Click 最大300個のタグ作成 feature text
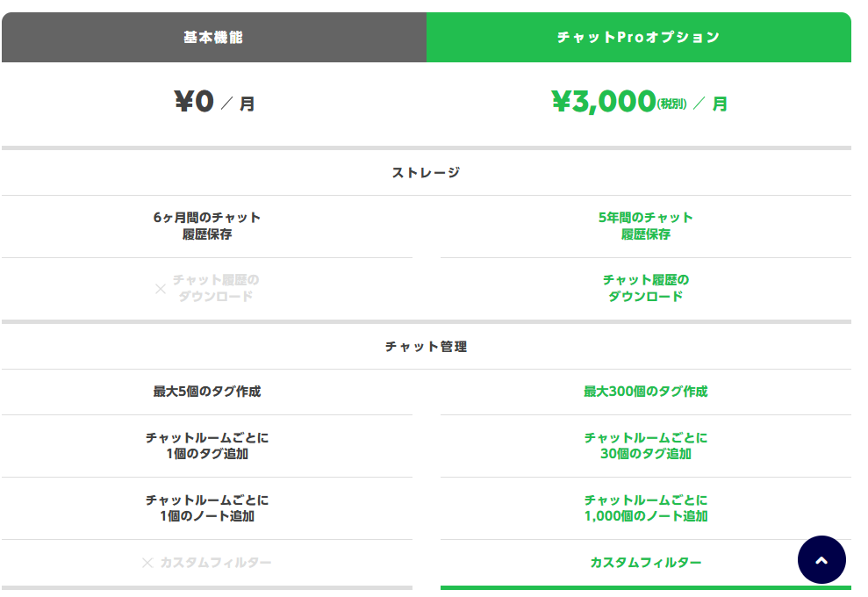Image resolution: width=868 pixels, height=597 pixels. (646, 392)
